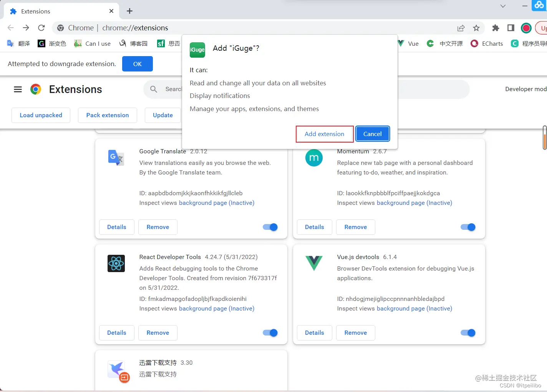Dismiss downgrade warning with OK
The image size is (547, 392).
coord(138,64)
